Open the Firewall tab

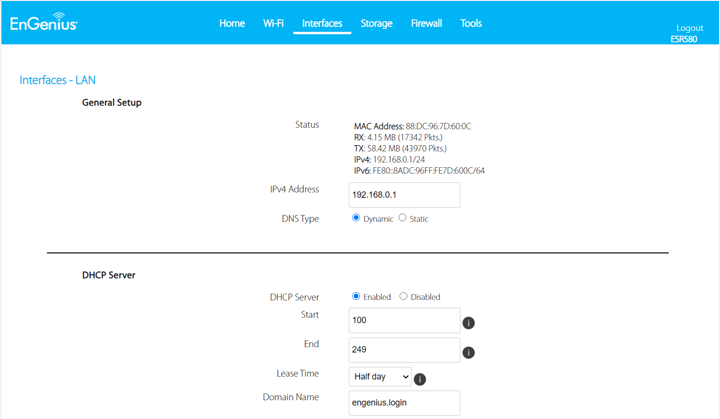[426, 23]
